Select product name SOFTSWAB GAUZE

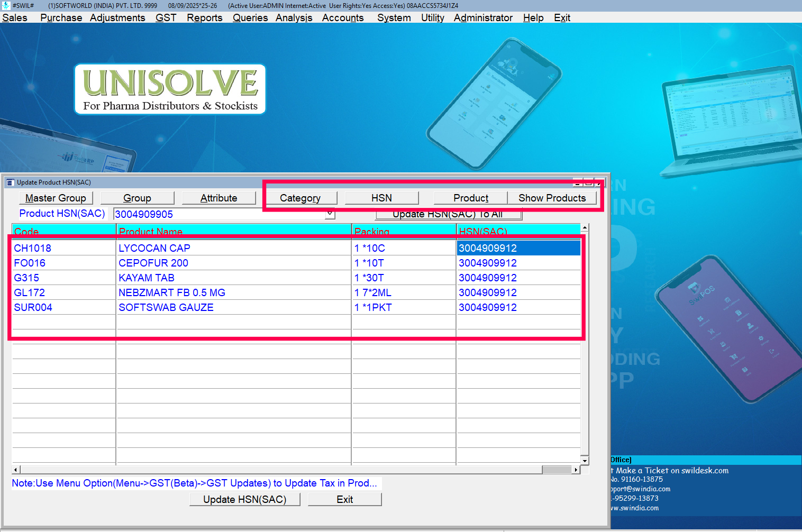[x=233, y=307]
